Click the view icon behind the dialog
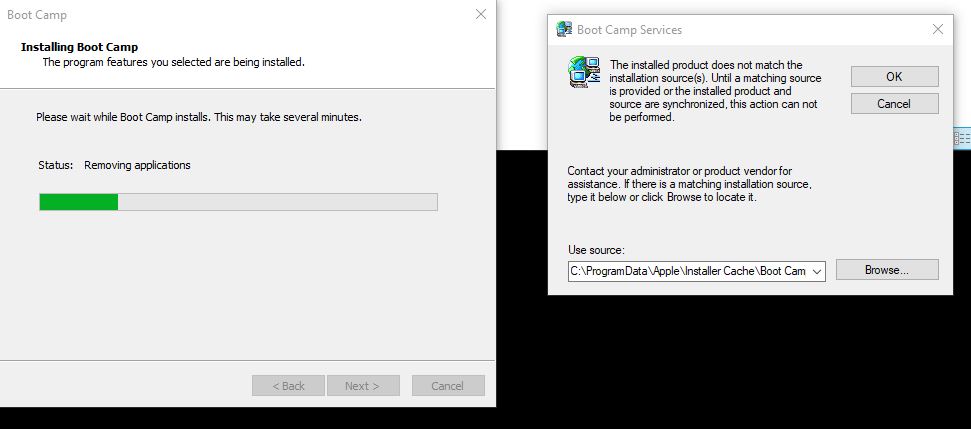Viewport: 971px width, 429px height. (x=962, y=138)
